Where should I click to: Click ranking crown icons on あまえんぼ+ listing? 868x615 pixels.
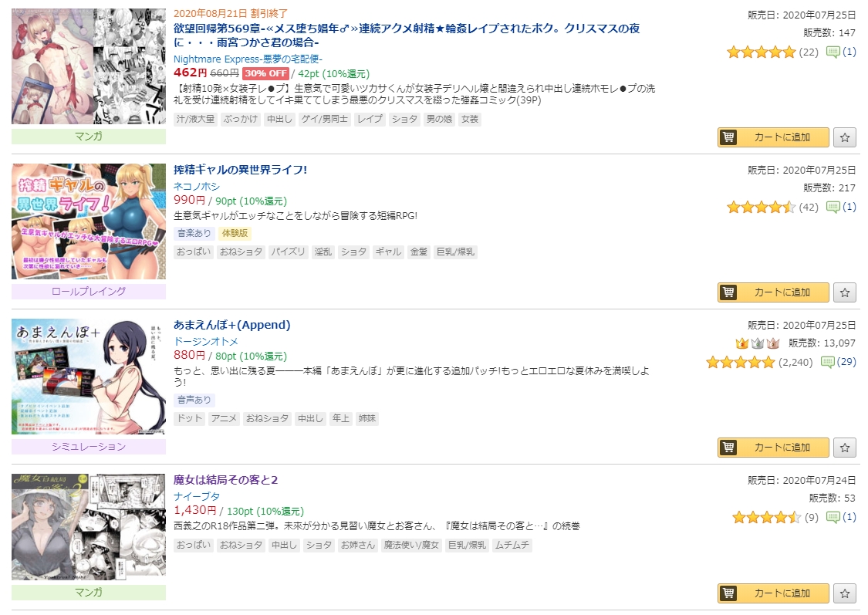758,343
